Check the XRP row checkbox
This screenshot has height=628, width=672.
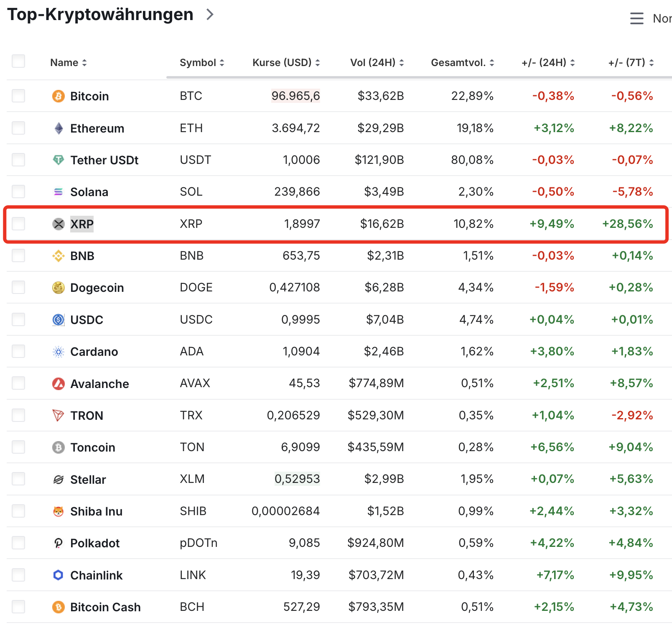tap(18, 224)
